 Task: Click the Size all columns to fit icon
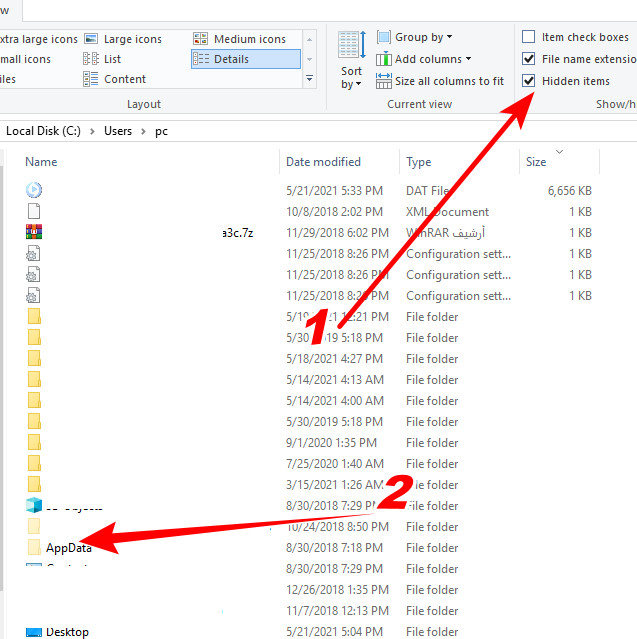tap(384, 81)
